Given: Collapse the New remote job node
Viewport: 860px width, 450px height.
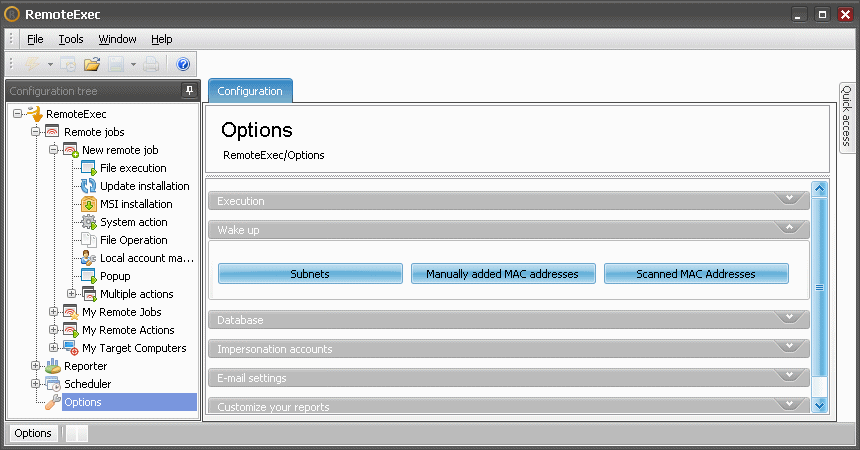Looking at the screenshot, I should [54, 150].
